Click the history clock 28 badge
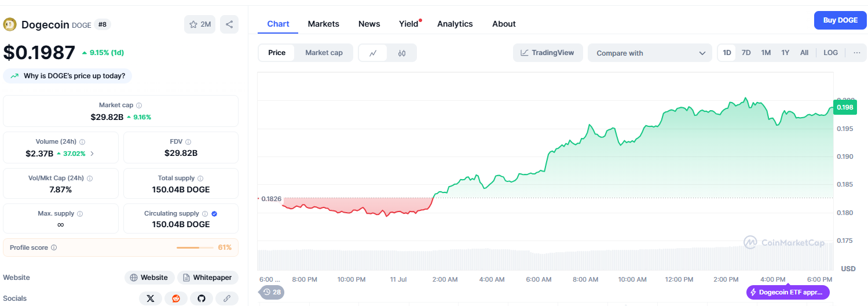 tap(272, 292)
